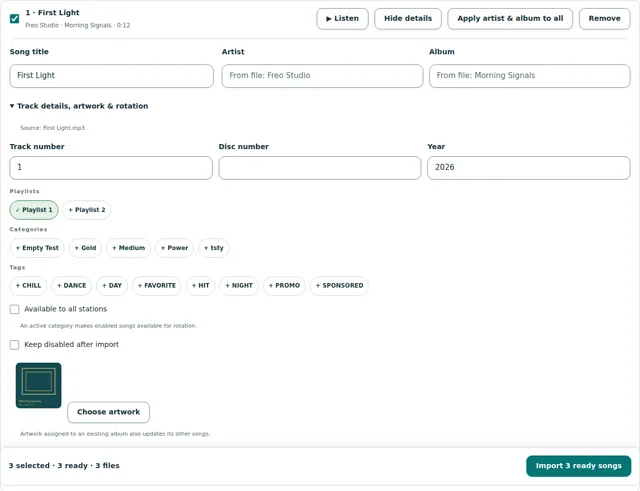Add the NIGHT tag
The height and width of the screenshot is (491, 640).
click(239, 286)
